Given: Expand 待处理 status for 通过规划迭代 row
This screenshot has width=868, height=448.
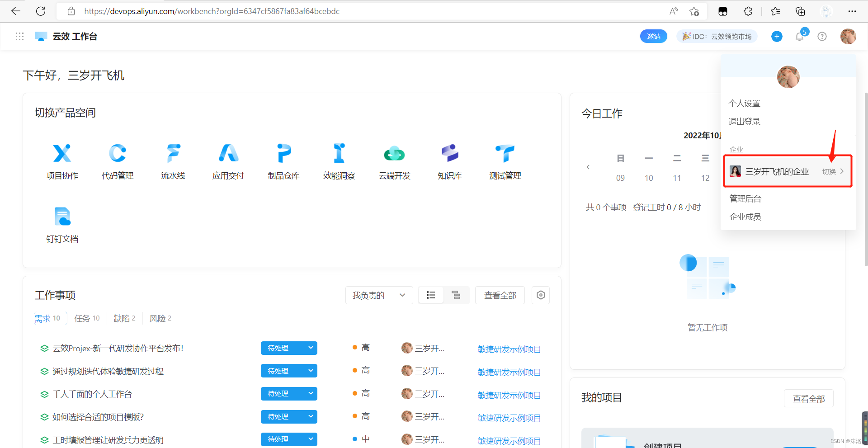Looking at the screenshot, I should coord(311,371).
